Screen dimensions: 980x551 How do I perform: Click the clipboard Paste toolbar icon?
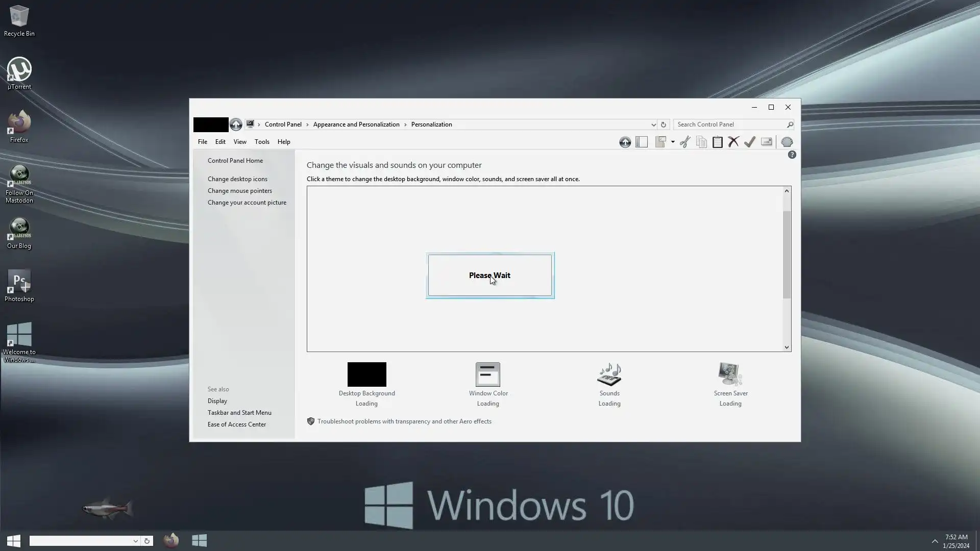tap(717, 142)
